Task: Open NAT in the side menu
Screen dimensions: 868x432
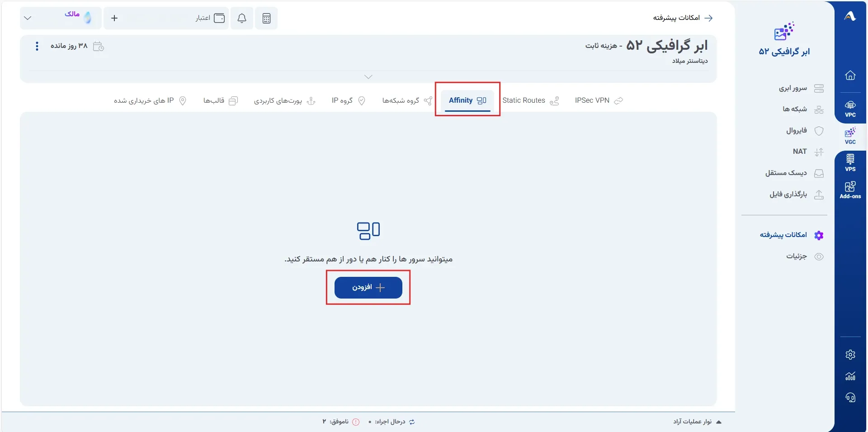Action: tap(808, 152)
